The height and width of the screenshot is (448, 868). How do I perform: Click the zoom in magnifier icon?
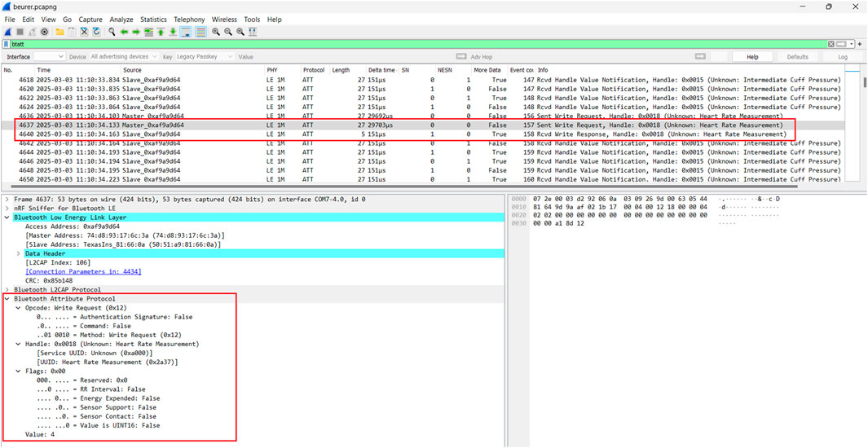(x=216, y=32)
